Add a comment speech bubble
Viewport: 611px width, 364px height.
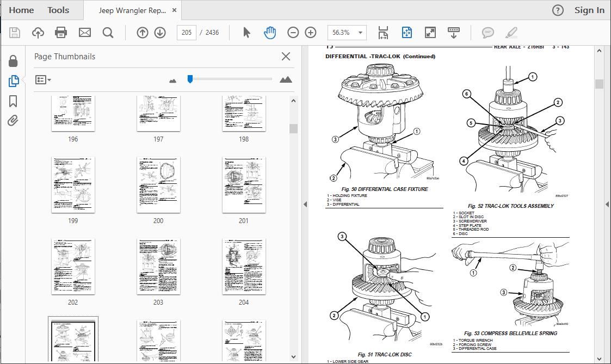pyautogui.click(x=487, y=32)
